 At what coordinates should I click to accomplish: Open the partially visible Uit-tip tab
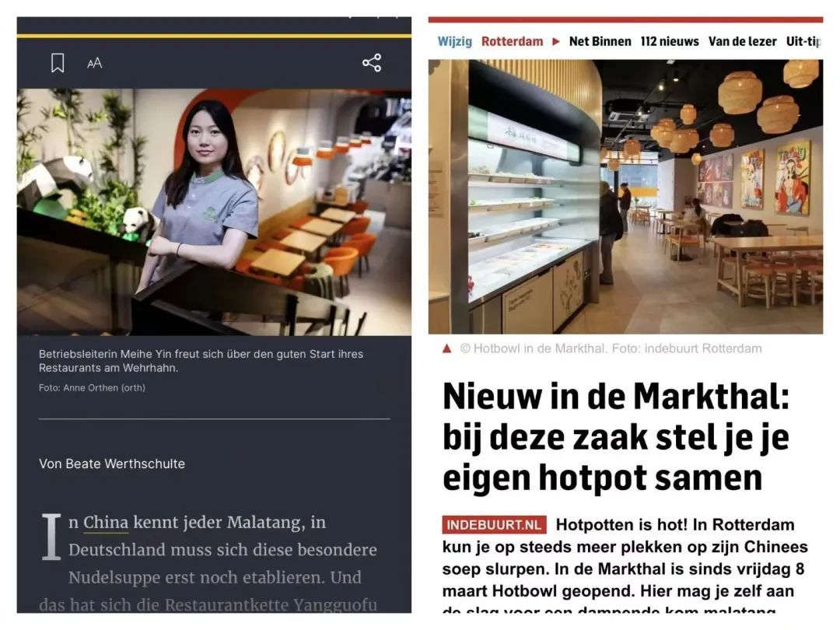804,41
